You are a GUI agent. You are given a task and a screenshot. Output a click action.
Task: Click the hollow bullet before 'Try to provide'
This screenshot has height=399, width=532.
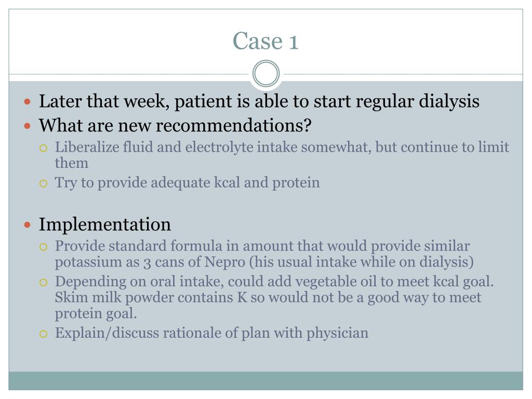[x=44, y=183]
